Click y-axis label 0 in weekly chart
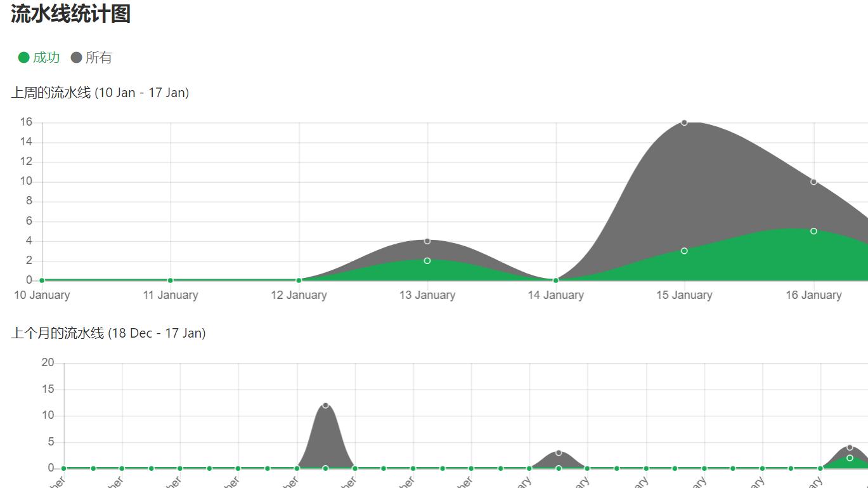Image resolution: width=868 pixels, height=488 pixels. click(29, 280)
